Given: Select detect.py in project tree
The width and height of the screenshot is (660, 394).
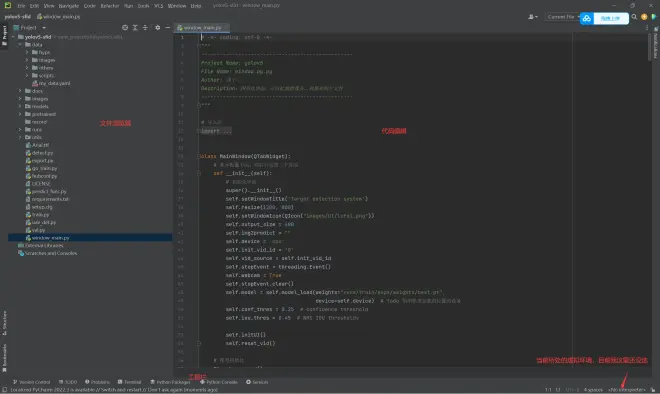Looking at the screenshot, I should click(x=39, y=153).
